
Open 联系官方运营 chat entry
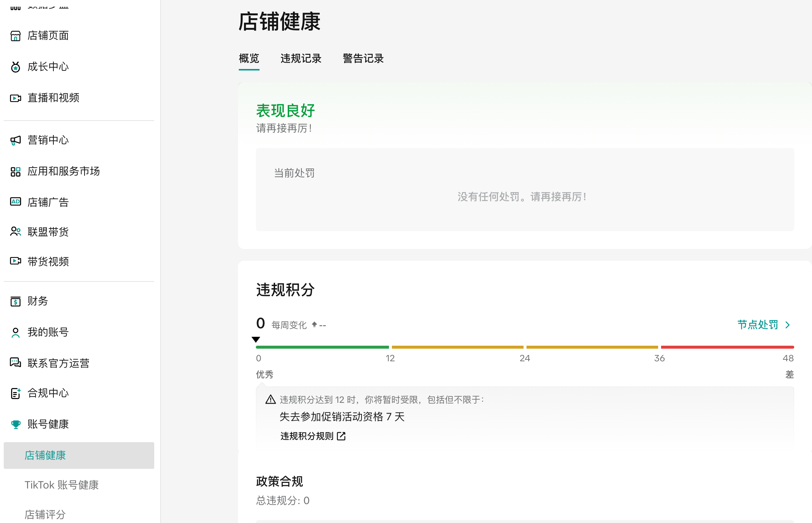(59, 364)
